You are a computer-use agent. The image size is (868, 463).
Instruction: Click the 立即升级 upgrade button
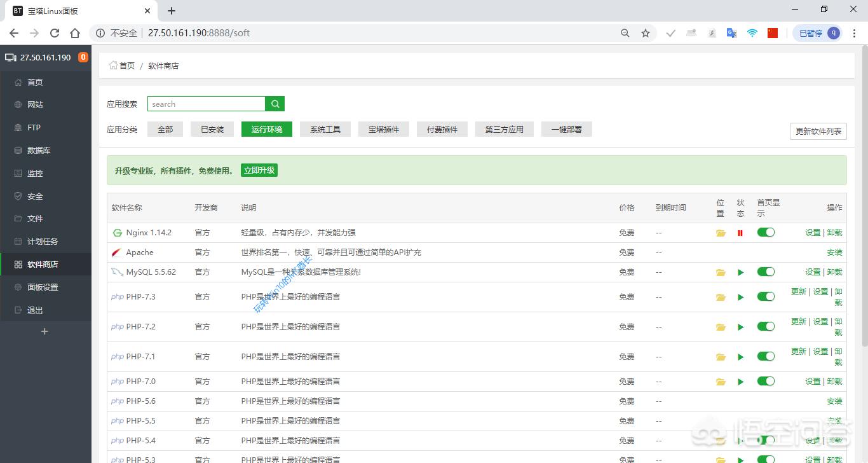(259, 170)
